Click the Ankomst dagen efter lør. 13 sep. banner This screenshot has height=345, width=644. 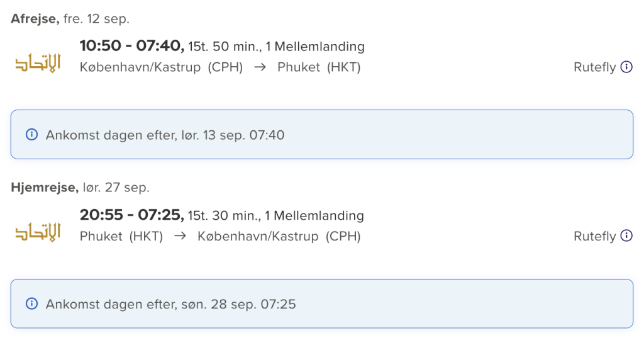pos(322,135)
